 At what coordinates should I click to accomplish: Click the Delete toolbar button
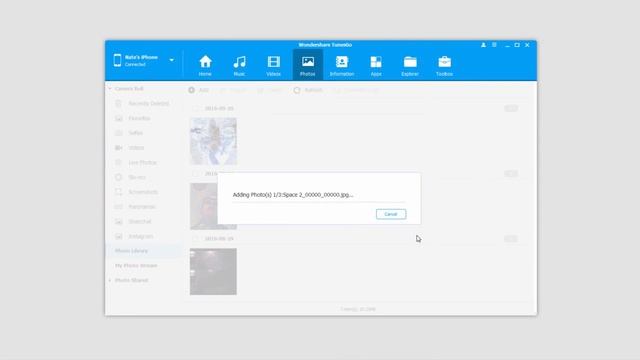[x=269, y=90]
